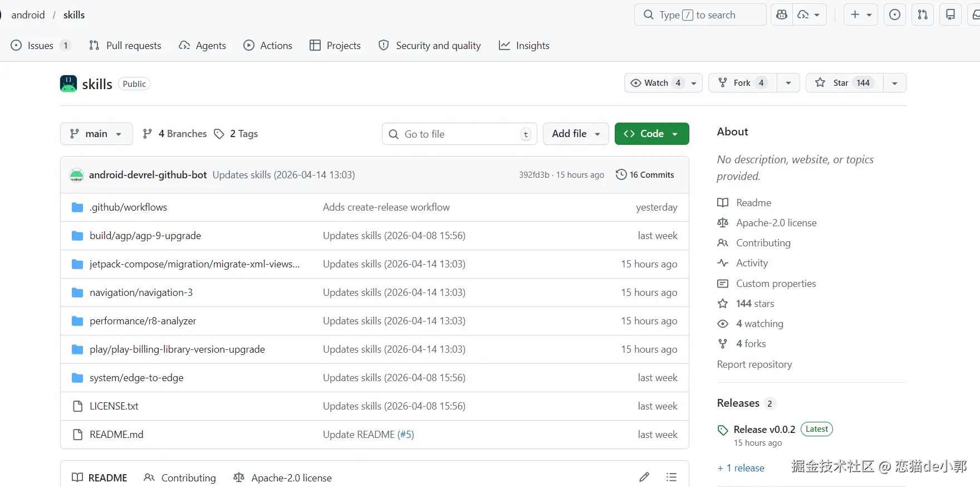The width and height of the screenshot is (980, 487).
Task: Click the skills repository Android avatar
Action: 68,84
